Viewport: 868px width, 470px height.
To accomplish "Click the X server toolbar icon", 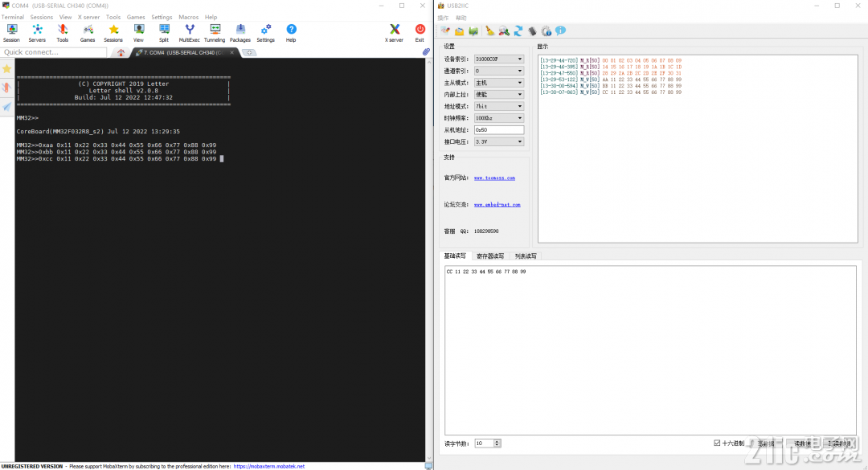I will click(x=394, y=33).
